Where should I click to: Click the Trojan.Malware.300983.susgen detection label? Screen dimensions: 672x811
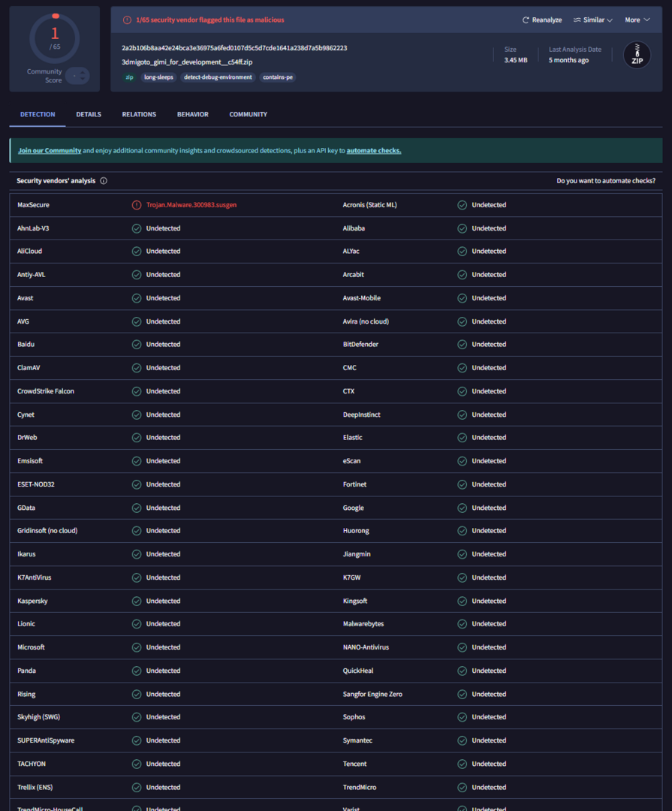point(191,205)
